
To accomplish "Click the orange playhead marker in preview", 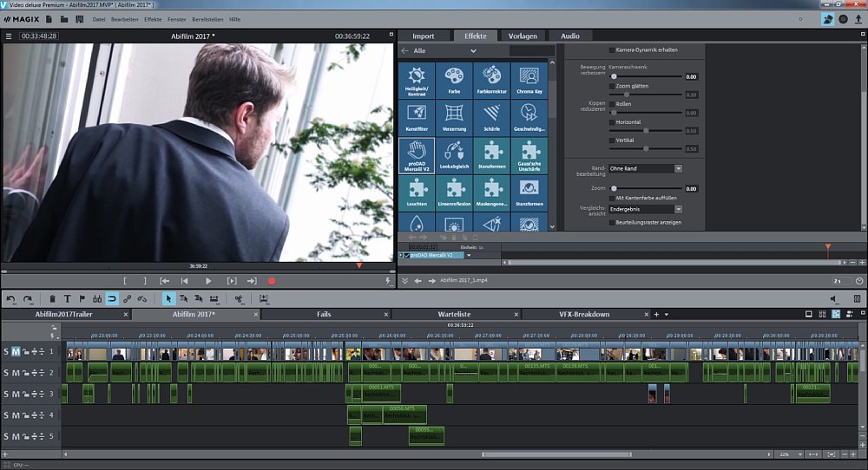I will [x=359, y=265].
